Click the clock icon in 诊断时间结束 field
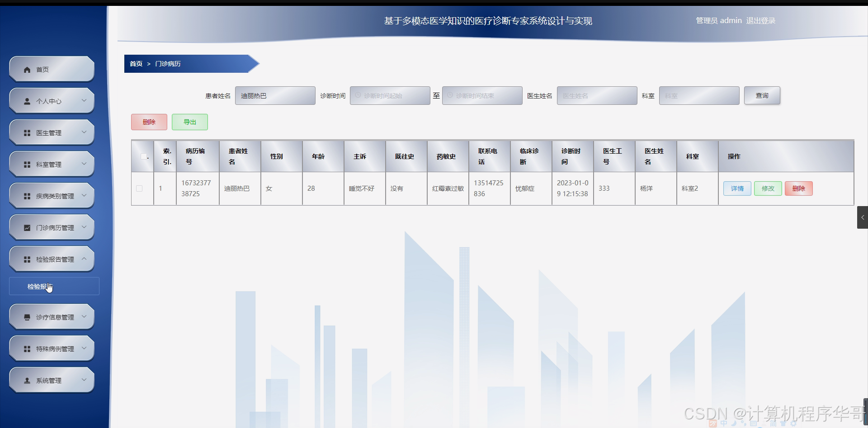 click(450, 95)
